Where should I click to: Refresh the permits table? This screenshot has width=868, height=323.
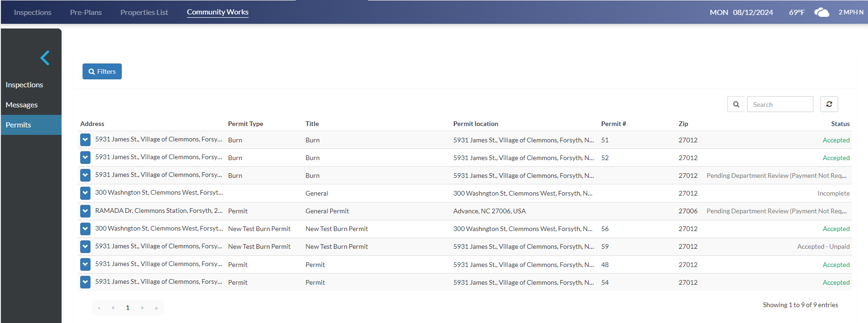click(x=829, y=104)
